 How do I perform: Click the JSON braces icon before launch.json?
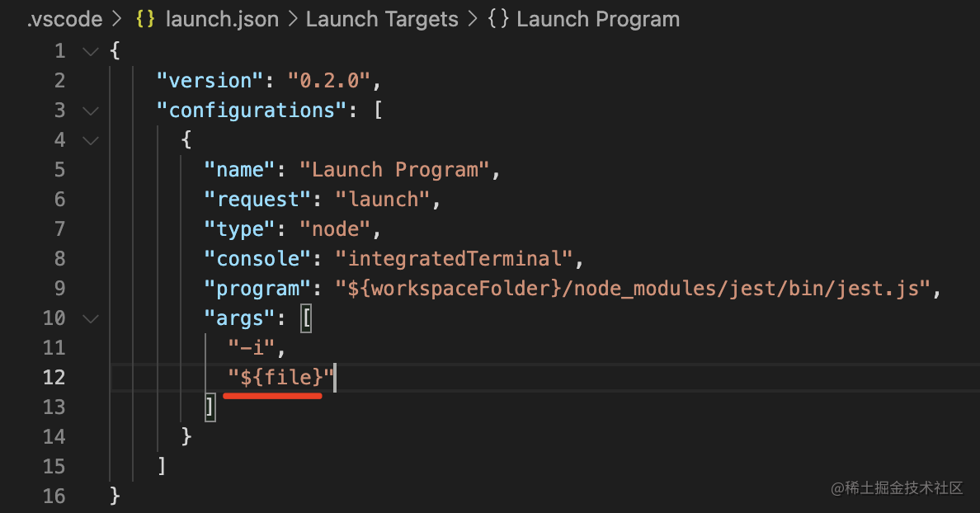(x=145, y=19)
